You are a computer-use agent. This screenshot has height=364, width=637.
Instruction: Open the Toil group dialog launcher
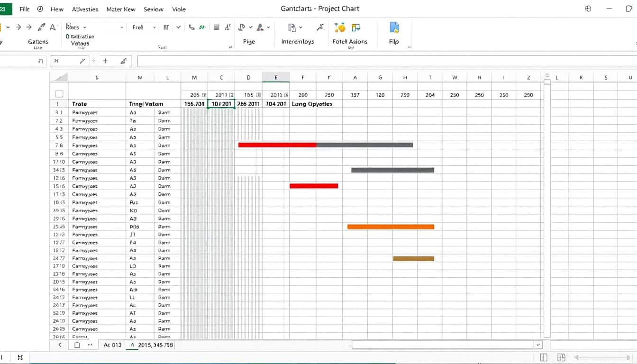231,47
